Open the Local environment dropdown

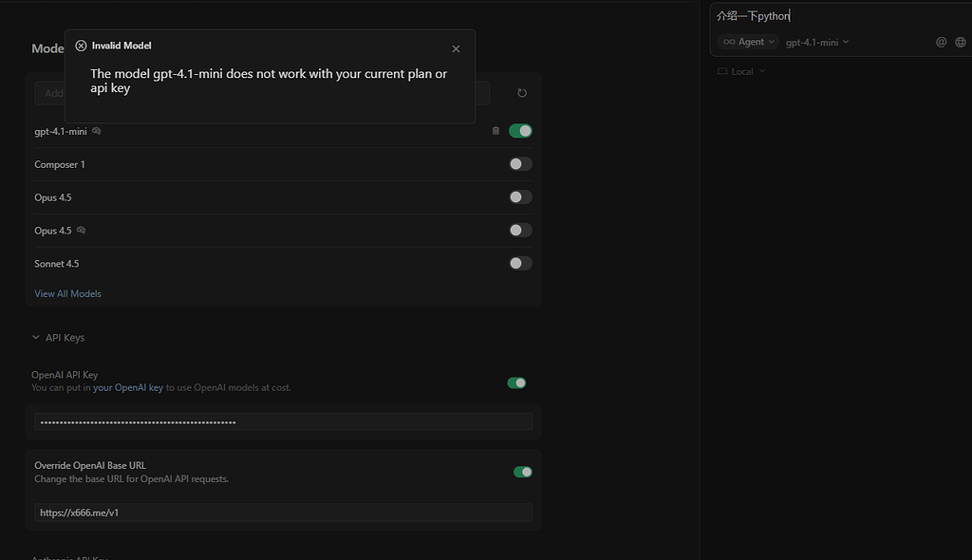coord(741,71)
